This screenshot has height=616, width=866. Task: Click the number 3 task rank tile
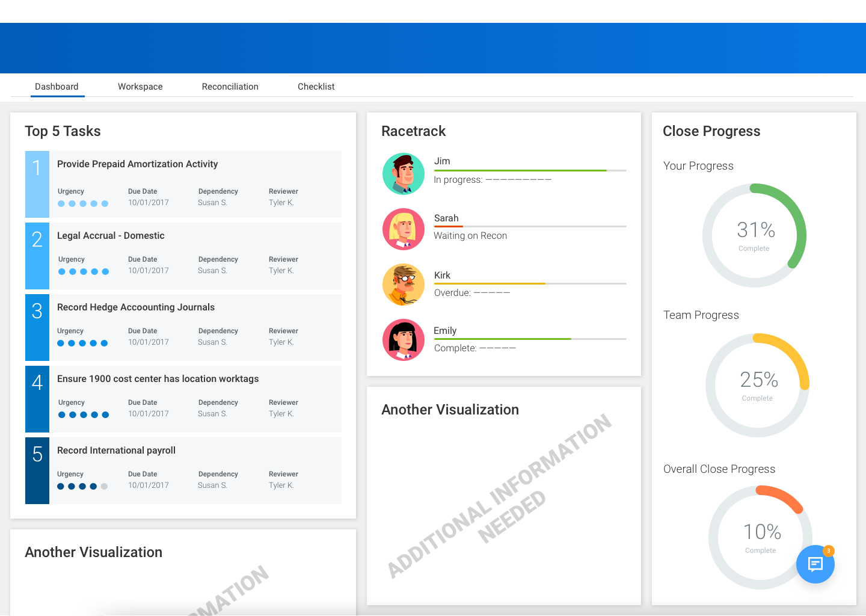(37, 327)
